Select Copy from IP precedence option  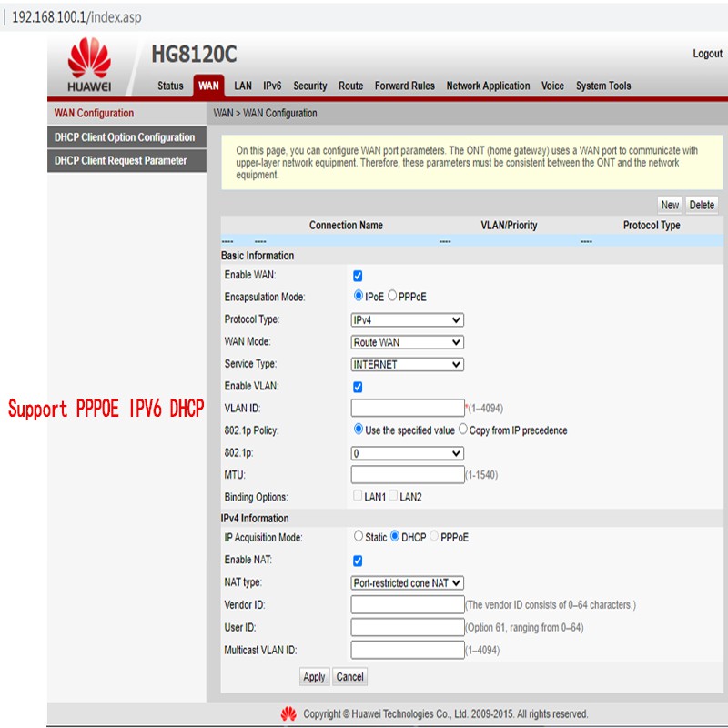tap(463, 429)
